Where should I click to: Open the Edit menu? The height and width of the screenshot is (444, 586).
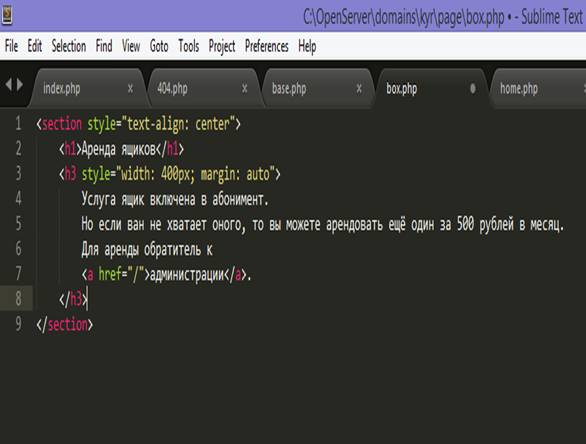click(34, 46)
